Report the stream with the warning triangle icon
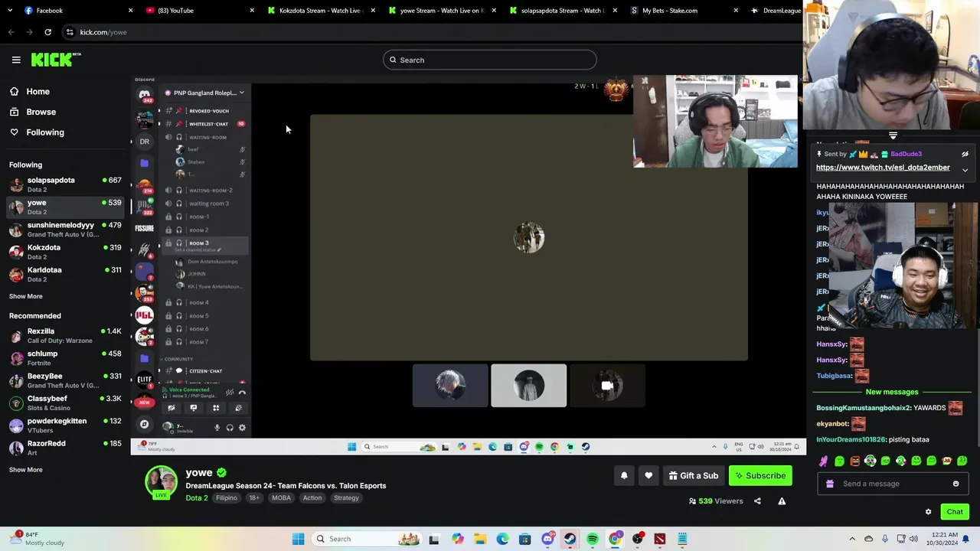 click(782, 501)
